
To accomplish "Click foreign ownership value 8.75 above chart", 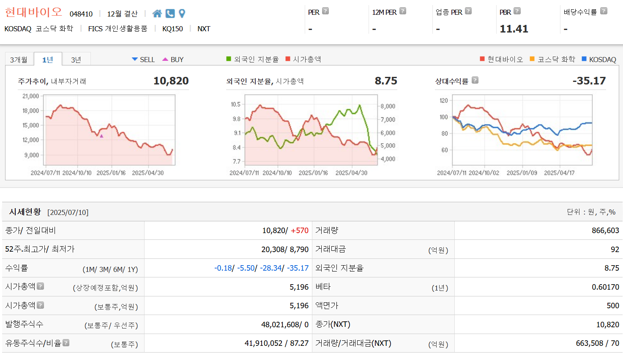I will [386, 81].
